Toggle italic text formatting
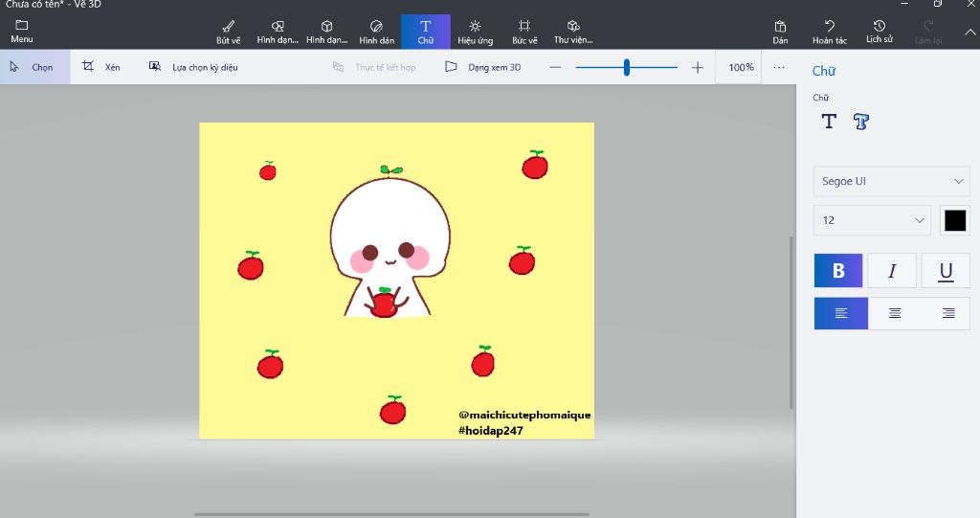 click(892, 271)
